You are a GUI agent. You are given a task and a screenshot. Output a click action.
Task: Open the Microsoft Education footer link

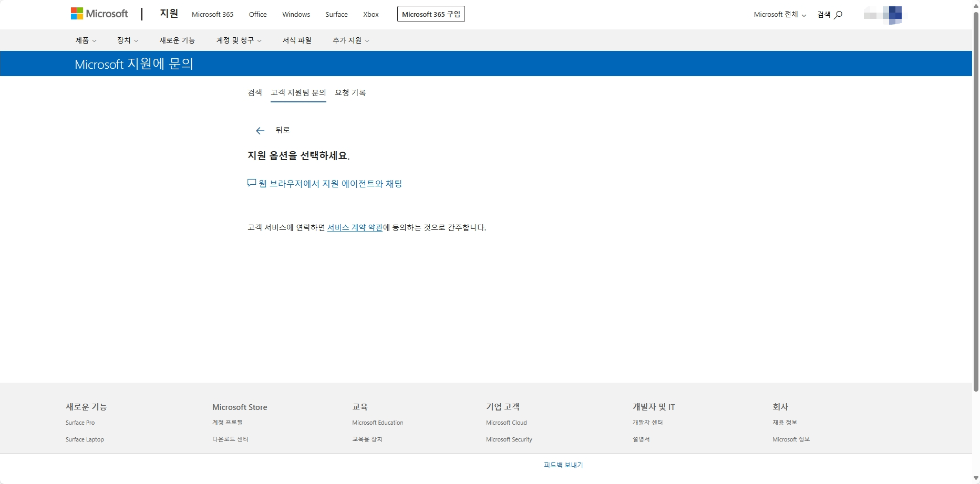tap(378, 423)
